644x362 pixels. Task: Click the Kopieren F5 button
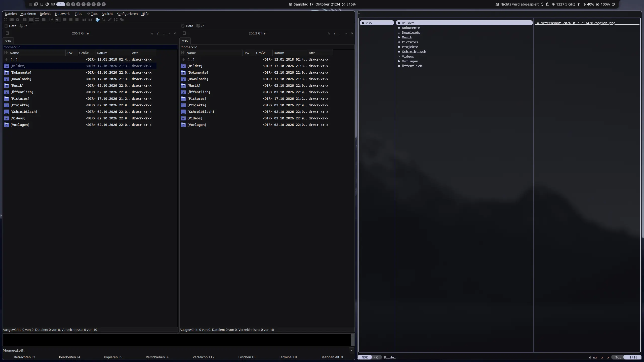pyautogui.click(x=113, y=357)
